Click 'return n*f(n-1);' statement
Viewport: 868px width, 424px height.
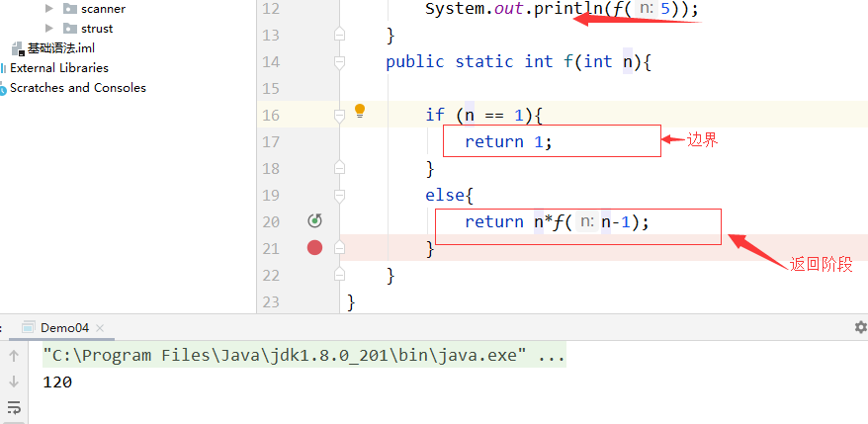tap(557, 222)
